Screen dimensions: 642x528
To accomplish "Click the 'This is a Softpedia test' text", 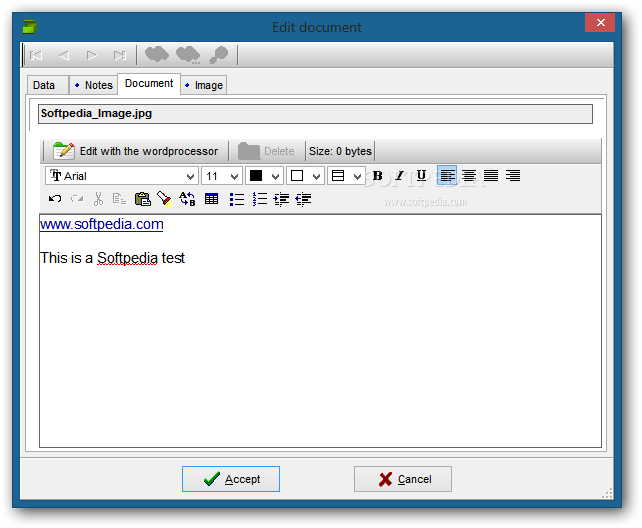I will coord(113,258).
